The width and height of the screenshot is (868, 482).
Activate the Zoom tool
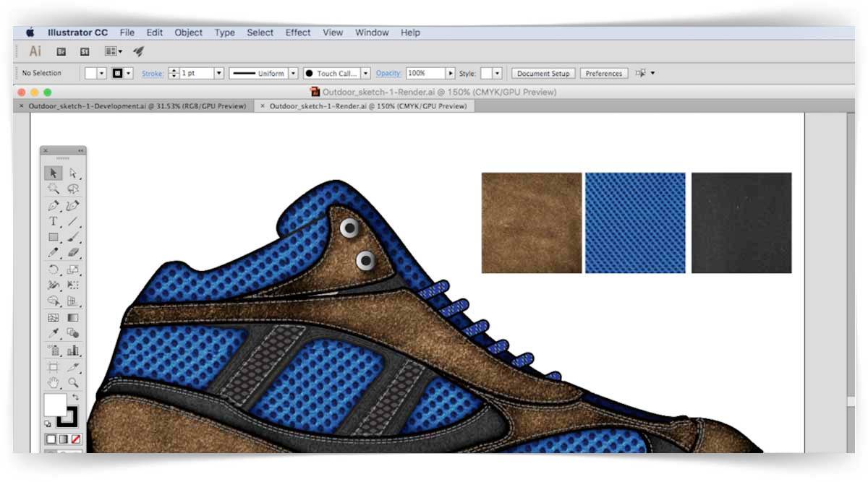click(73, 382)
